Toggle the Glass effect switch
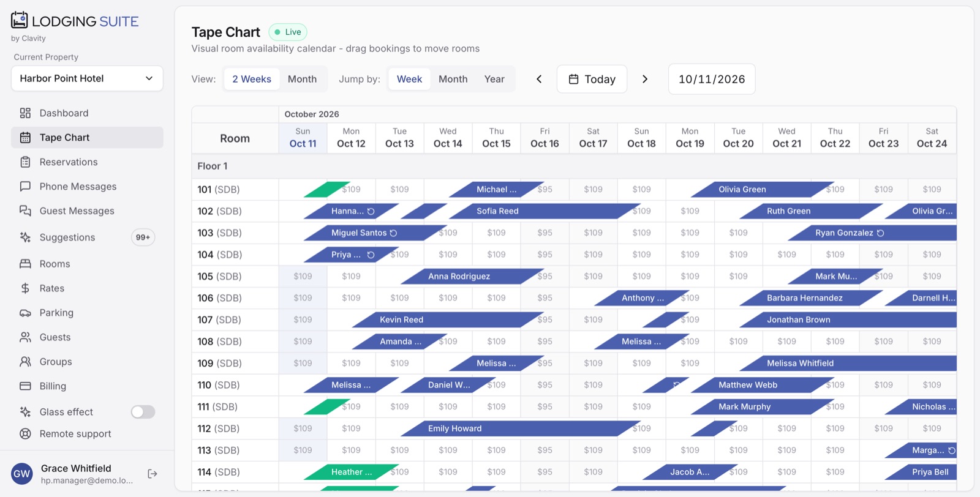 pos(143,412)
